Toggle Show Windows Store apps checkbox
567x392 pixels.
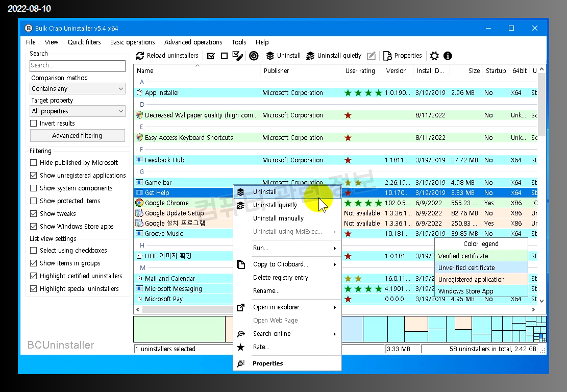pos(34,227)
